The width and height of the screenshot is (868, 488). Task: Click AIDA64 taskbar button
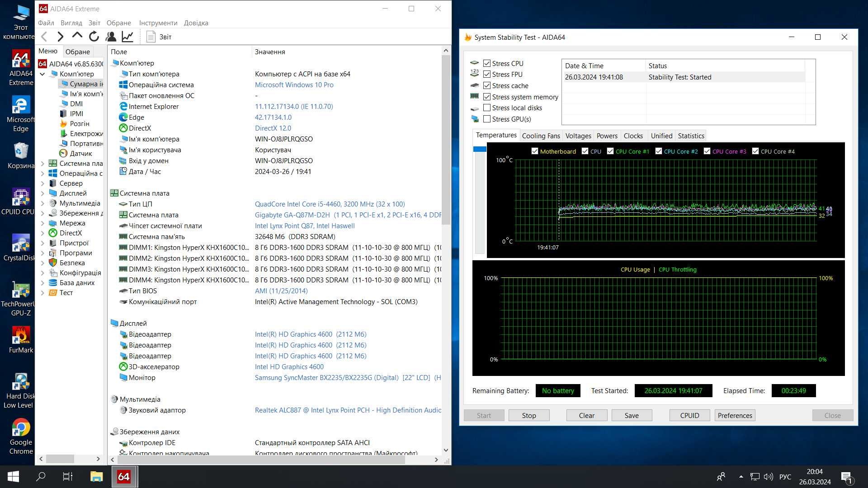point(124,476)
